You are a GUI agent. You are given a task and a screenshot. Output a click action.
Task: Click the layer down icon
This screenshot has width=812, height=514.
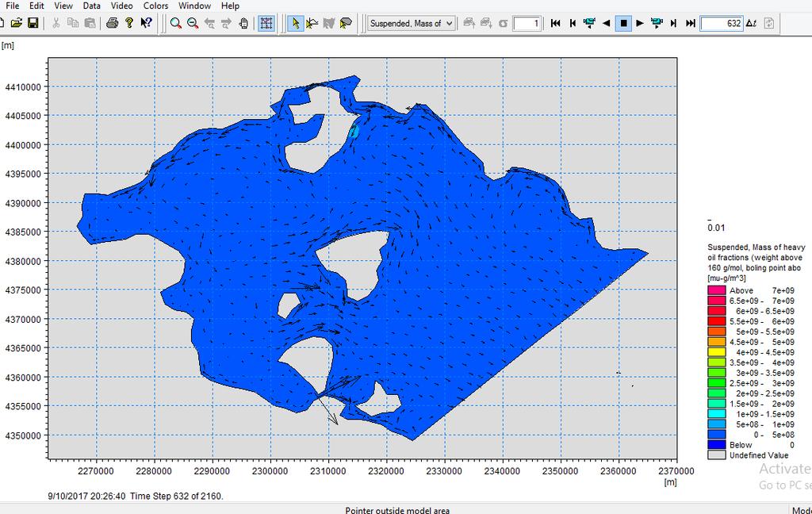[486, 23]
